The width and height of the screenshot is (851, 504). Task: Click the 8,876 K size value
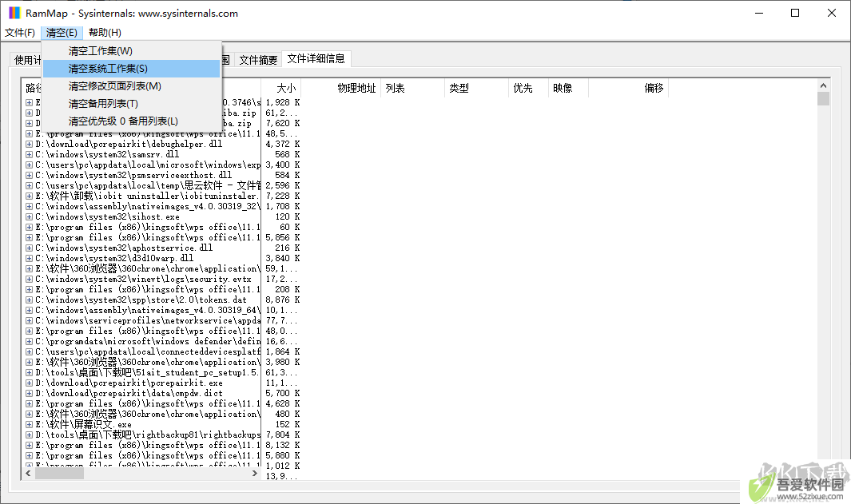pyautogui.click(x=283, y=300)
